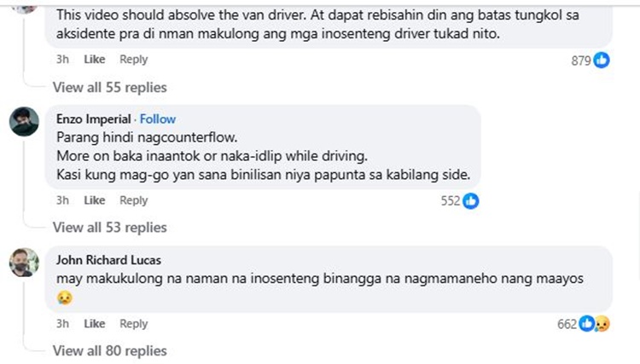Click the 3h timestamp on Enzo's comment

click(x=62, y=200)
